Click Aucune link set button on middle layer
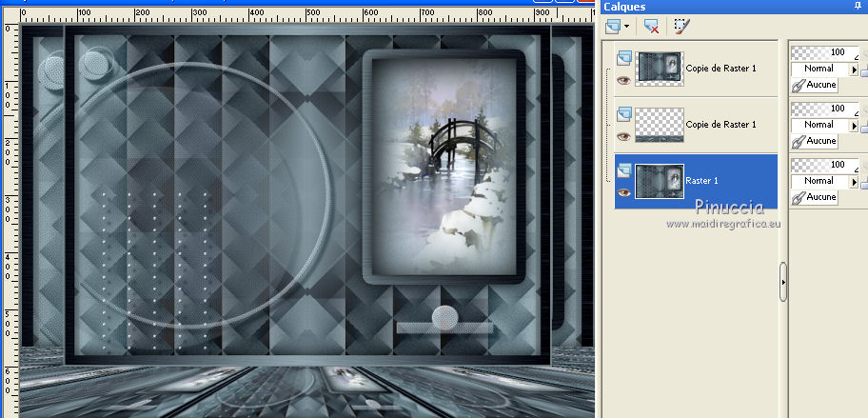The width and height of the screenshot is (868, 418). (x=815, y=141)
